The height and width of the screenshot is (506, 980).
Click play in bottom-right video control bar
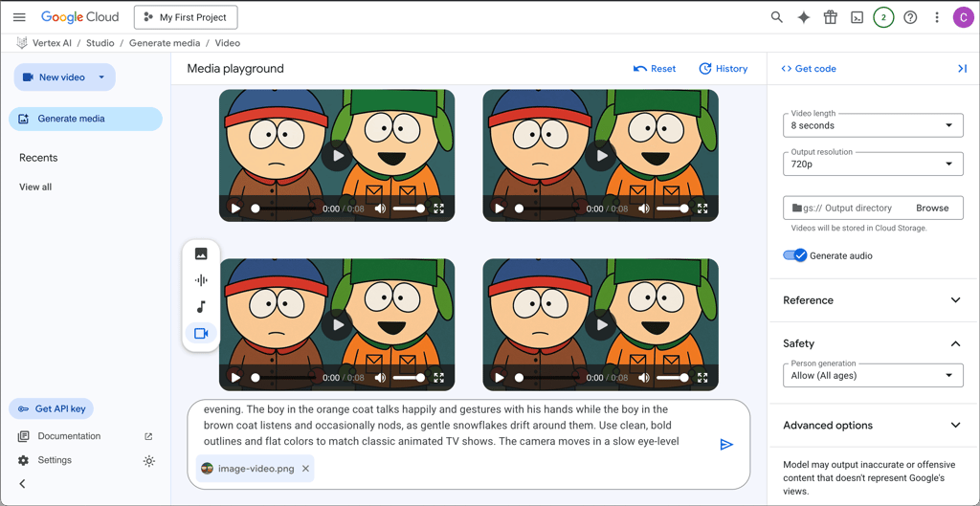(x=500, y=378)
